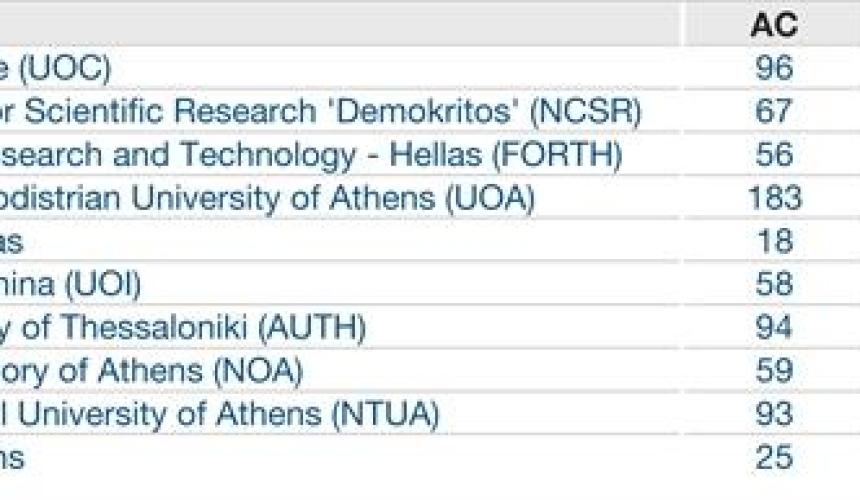Select the AC value 93 cell
The image size is (860, 500).
coord(774,414)
